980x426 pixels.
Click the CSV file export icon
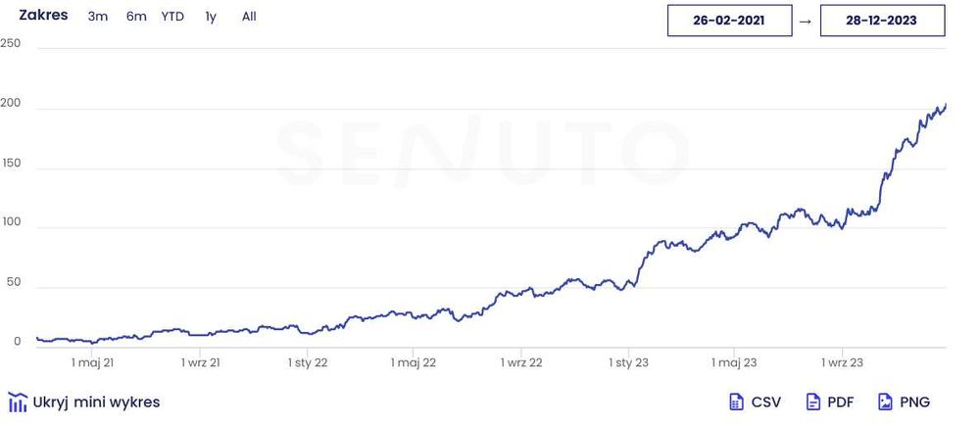click(736, 402)
